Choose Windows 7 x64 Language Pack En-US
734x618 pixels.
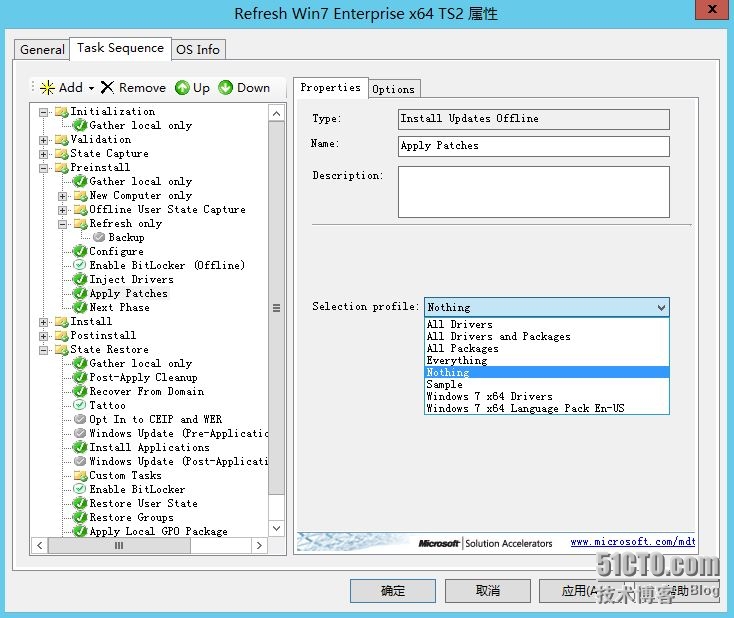[x=547, y=408]
